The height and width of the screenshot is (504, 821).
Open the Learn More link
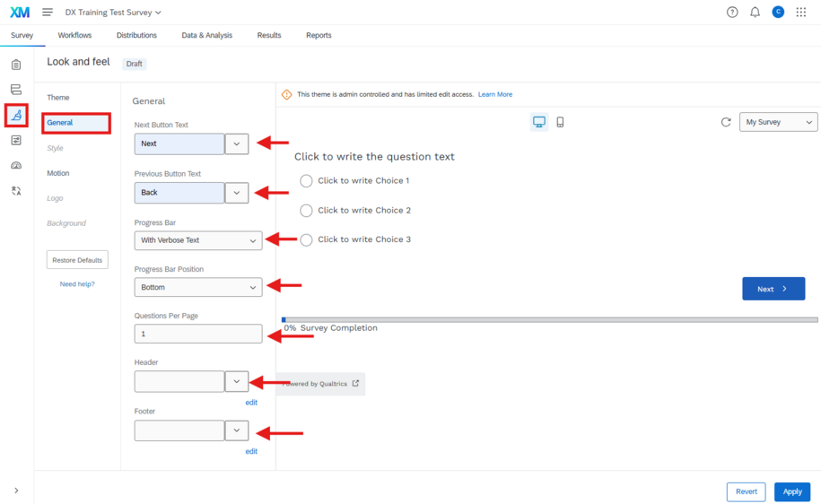(x=494, y=94)
